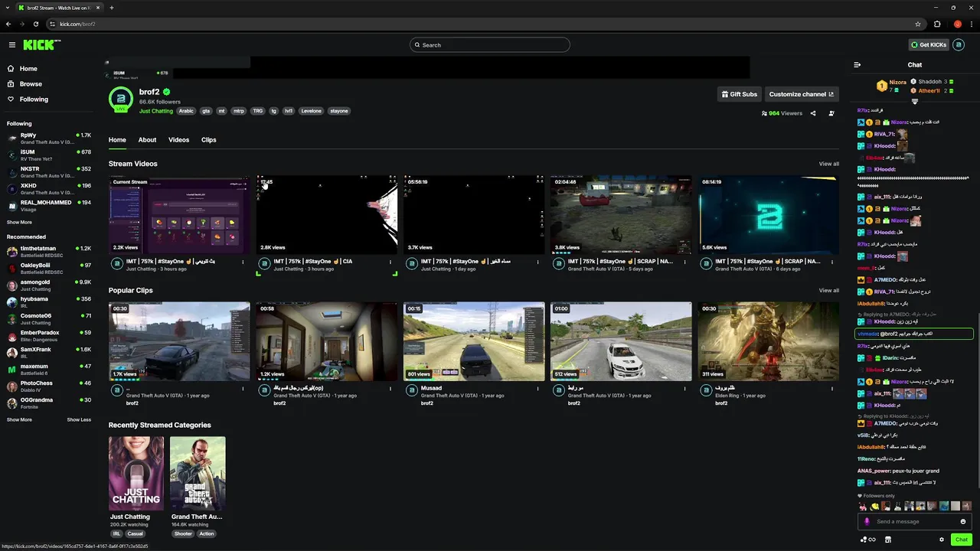Open the shop icon below chat input

click(888, 540)
